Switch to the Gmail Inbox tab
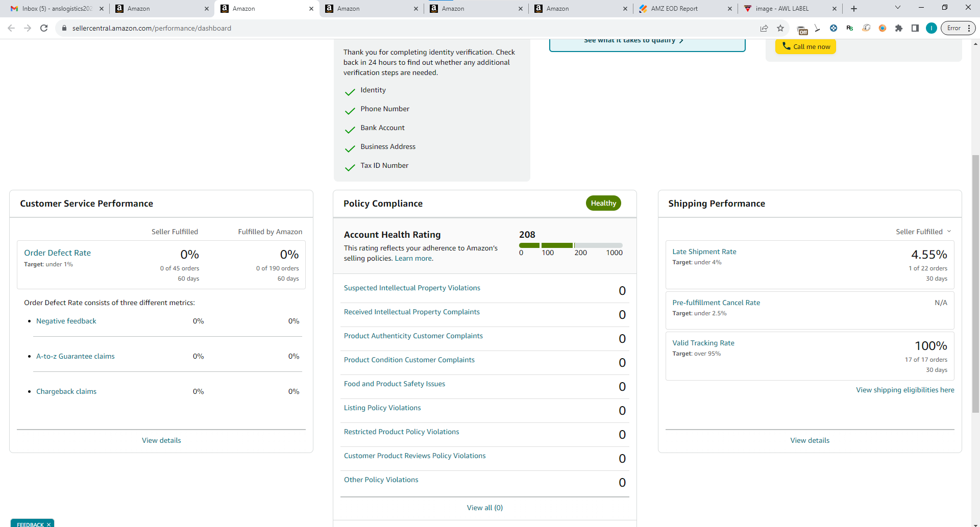The image size is (980, 527). [51, 9]
